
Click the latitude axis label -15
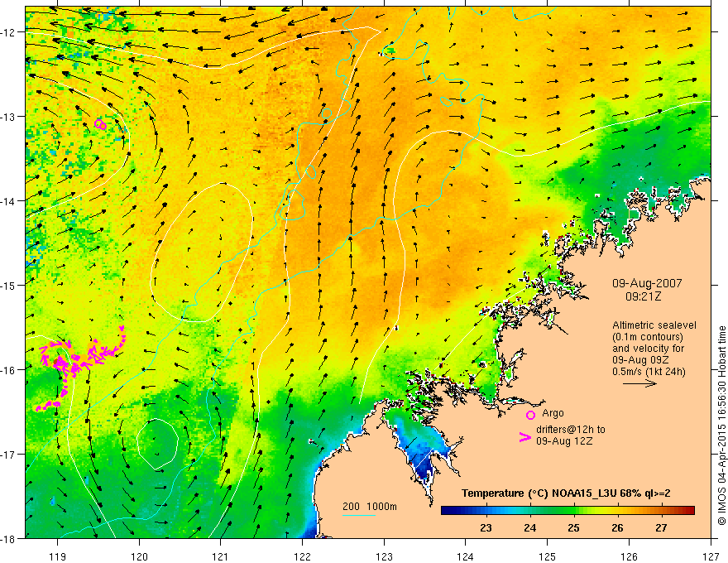[8, 285]
